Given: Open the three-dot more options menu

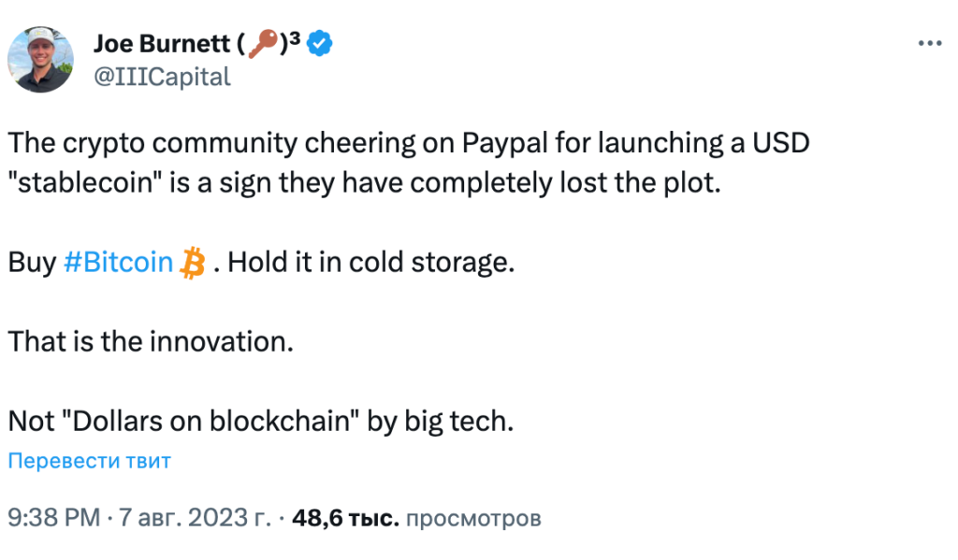Looking at the screenshot, I should [929, 45].
